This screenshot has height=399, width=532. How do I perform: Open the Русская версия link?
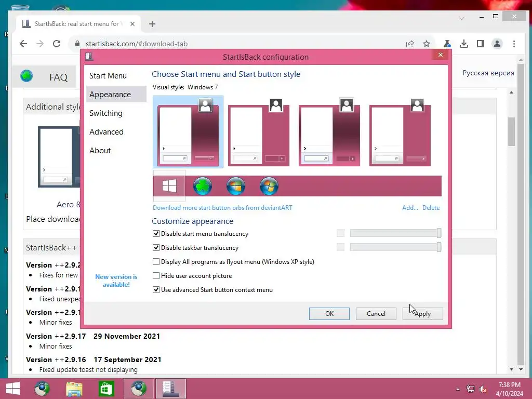488,73
